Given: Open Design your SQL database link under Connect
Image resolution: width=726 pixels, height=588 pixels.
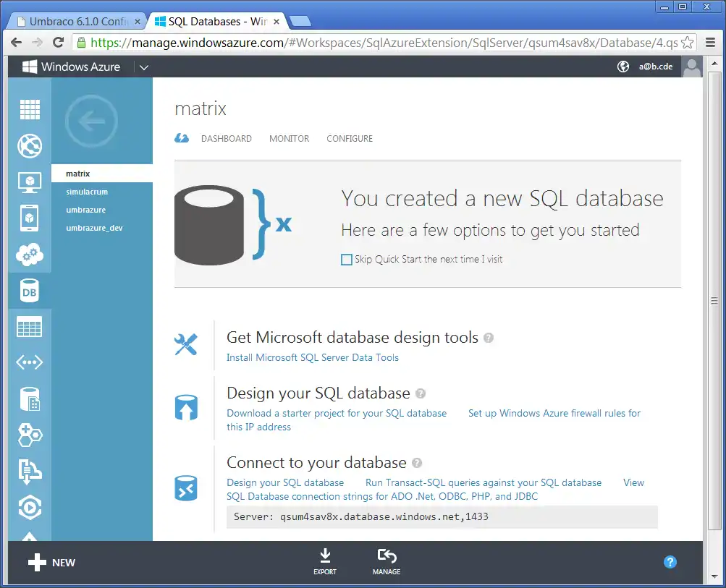Looking at the screenshot, I should coord(285,482).
